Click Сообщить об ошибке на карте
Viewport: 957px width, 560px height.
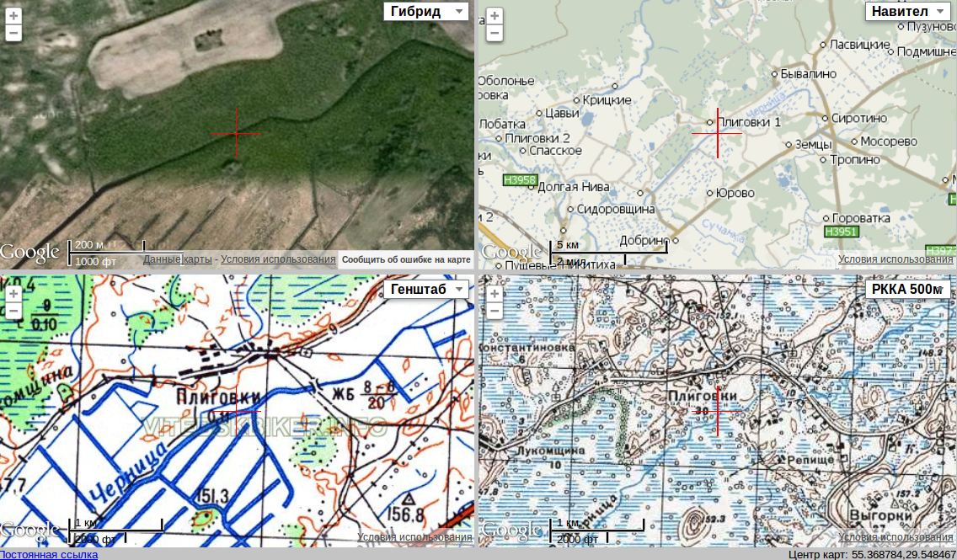406,259
